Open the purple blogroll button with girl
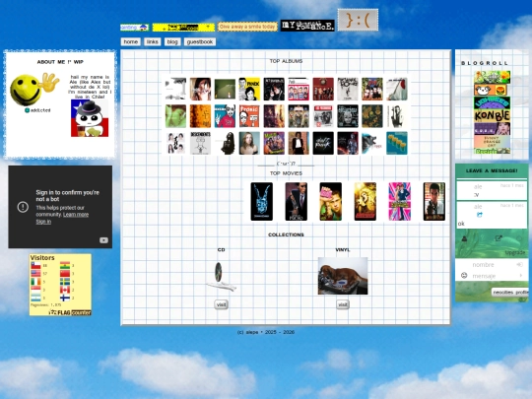 click(492, 129)
